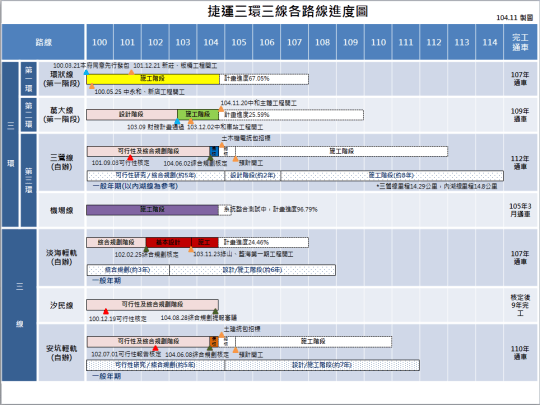Click the year 114 column header
Image resolution: width=540 pixels, height=405 pixels.
pos(489,42)
